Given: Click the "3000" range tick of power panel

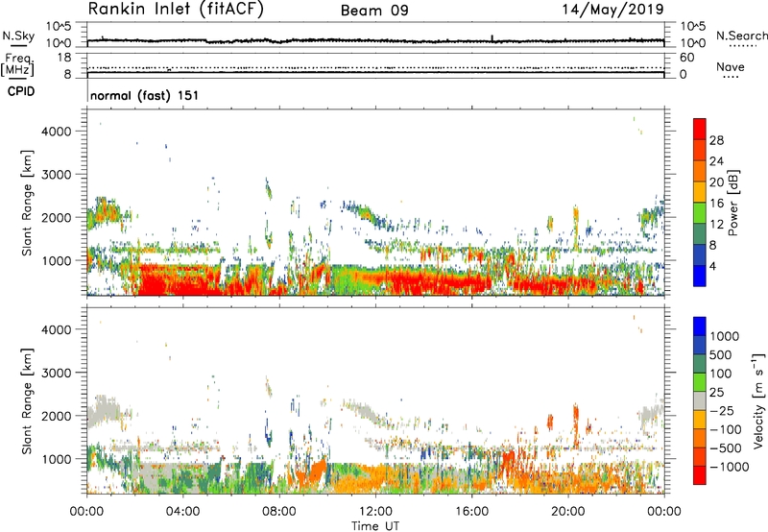Looking at the screenshot, I should [56, 175].
